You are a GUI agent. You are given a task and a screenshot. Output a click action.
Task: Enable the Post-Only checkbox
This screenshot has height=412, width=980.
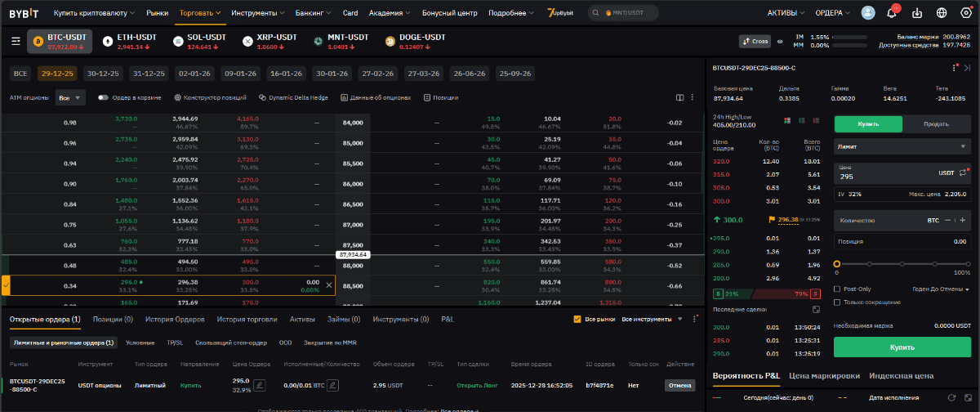click(x=837, y=289)
